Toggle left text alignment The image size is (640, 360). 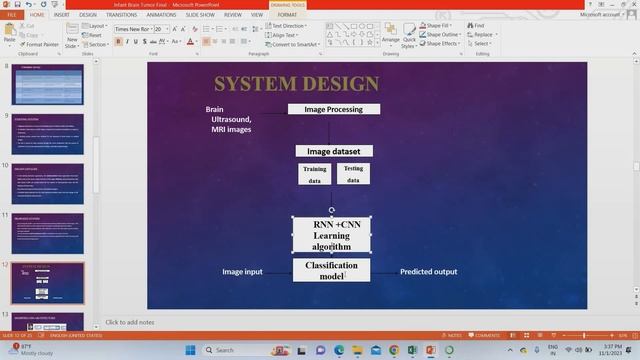tap(207, 42)
